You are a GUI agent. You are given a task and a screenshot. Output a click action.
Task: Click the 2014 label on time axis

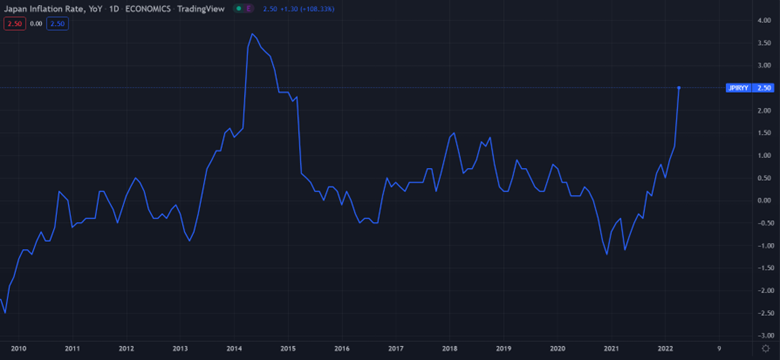(x=234, y=348)
